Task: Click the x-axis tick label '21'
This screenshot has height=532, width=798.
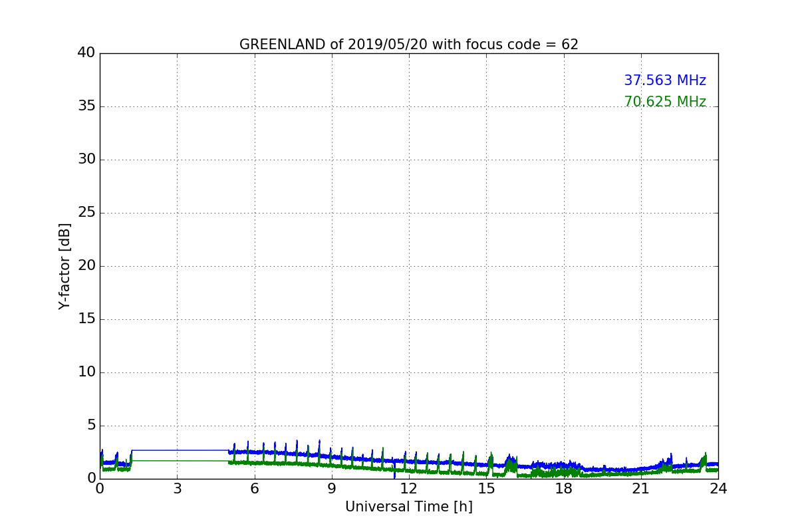Action: (x=641, y=489)
